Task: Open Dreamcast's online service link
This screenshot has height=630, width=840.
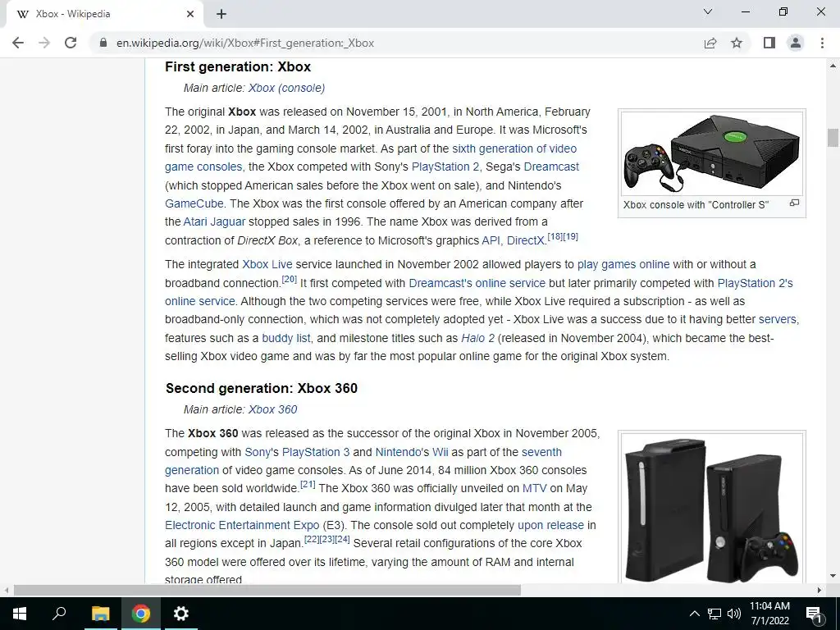Action: (x=477, y=283)
